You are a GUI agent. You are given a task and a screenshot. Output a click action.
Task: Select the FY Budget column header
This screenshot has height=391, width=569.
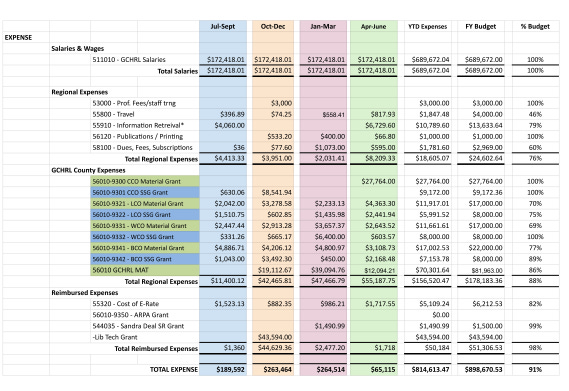480,27
